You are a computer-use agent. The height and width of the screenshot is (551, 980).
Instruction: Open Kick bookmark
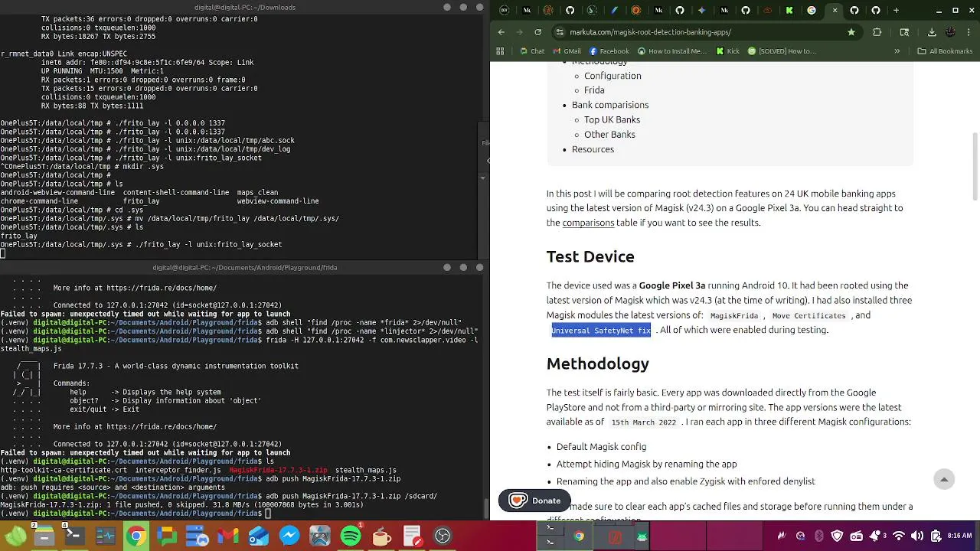click(x=727, y=51)
